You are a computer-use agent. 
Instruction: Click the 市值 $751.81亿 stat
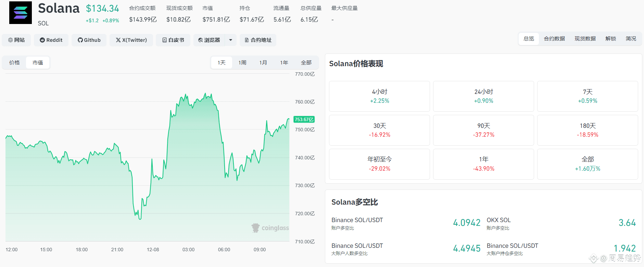pyautogui.click(x=216, y=14)
